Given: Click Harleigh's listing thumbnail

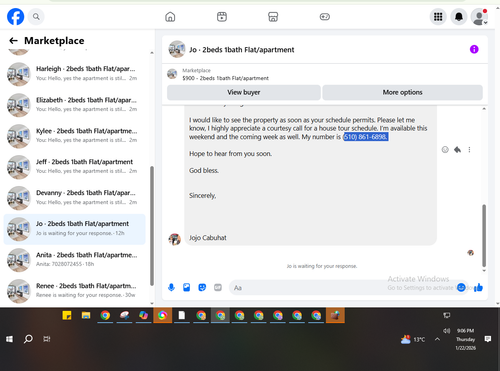Looking at the screenshot, I should point(19,74).
